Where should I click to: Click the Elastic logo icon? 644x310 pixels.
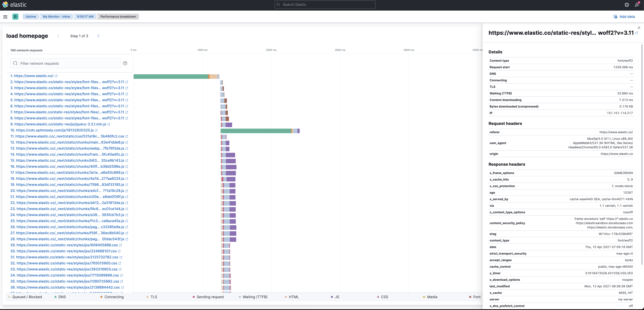[5, 5]
